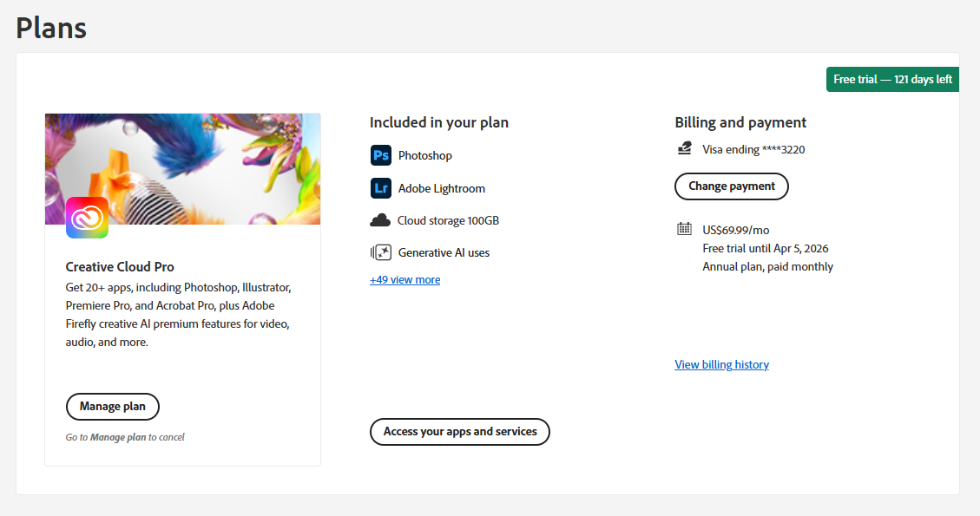The width and height of the screenshot is (980, 516).
Task: Click the Lightroom 'Lr' app icon
Action: pos(380,188)
